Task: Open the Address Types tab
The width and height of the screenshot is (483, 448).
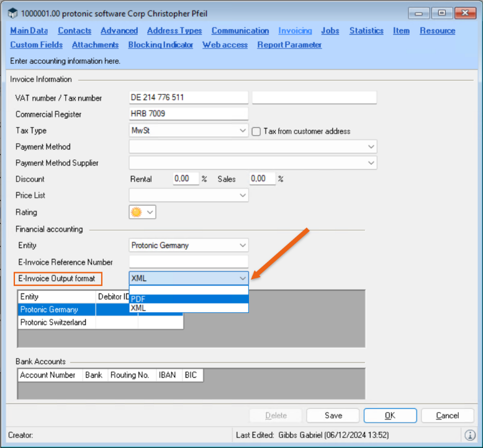Action: 174,30
